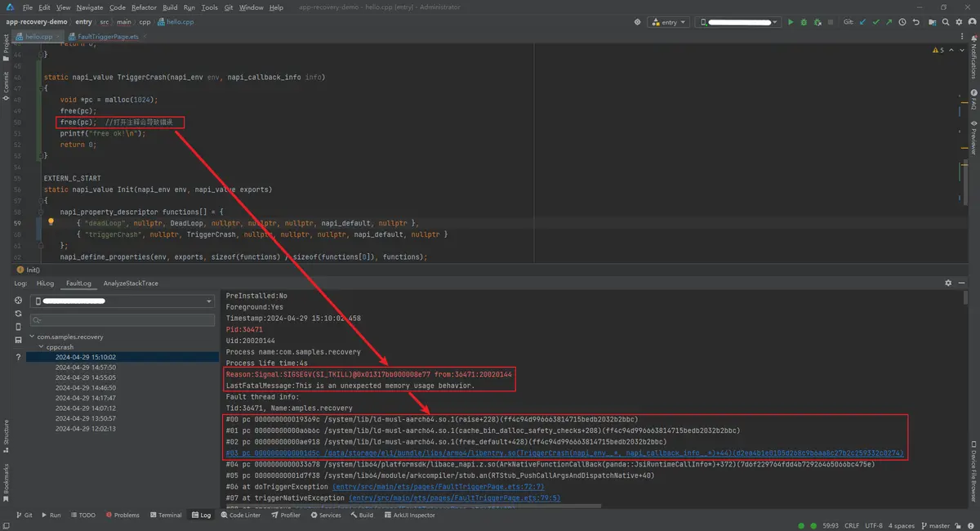Open libentry.so TriggerCrash stack frame link

tap(564, 453)
